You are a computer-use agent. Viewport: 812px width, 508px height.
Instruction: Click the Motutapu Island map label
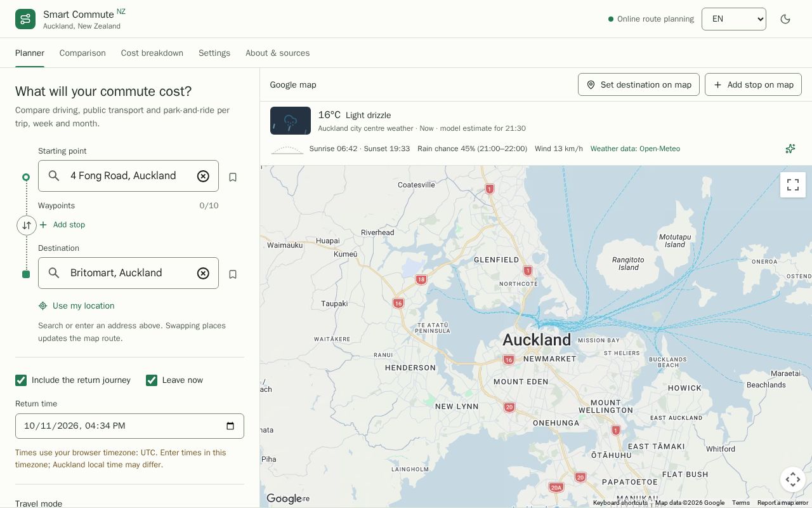coord(675,241)
